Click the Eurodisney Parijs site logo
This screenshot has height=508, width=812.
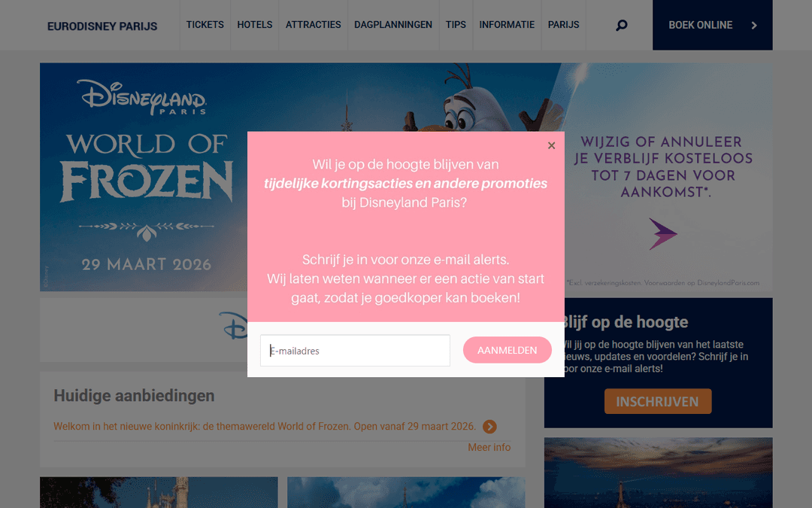pyautogui.click(x=102, y=26)
